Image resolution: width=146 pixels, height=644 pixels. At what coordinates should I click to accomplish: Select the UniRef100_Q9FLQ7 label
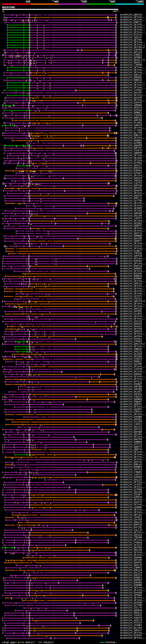click(131, 75)
